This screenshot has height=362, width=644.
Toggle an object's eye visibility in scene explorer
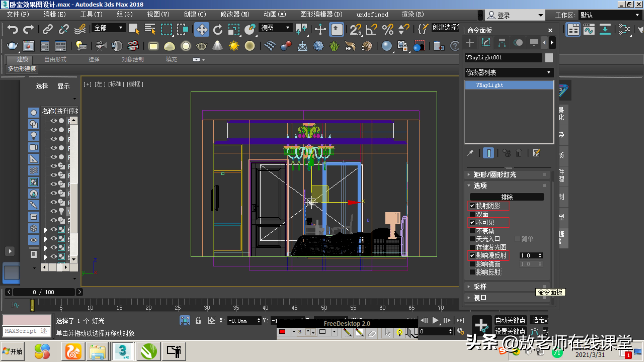pos(54,121)
